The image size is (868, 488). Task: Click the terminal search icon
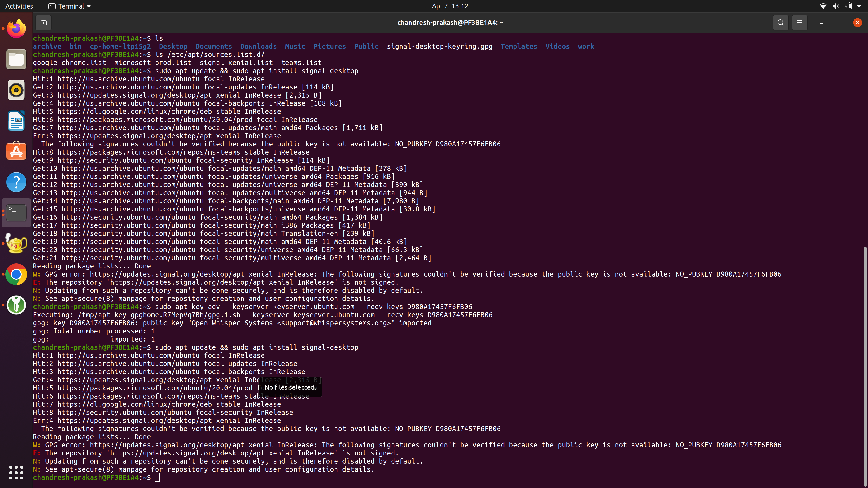(780, 23)
